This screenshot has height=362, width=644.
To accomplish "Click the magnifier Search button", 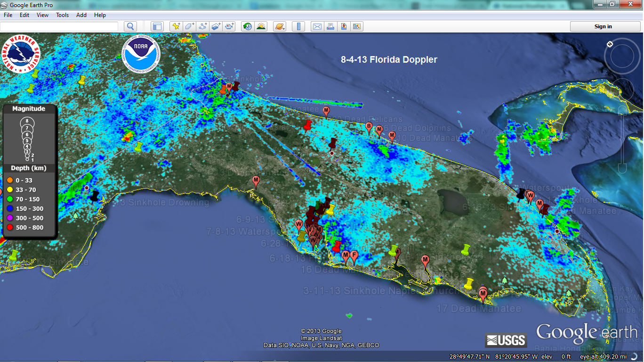I will pyautogui.click(x=130, y=26).
